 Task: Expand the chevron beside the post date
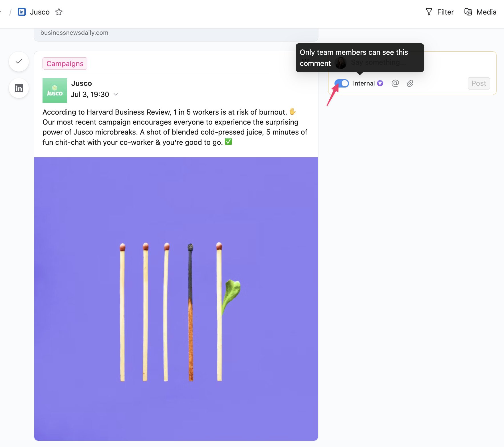point(116,94)
